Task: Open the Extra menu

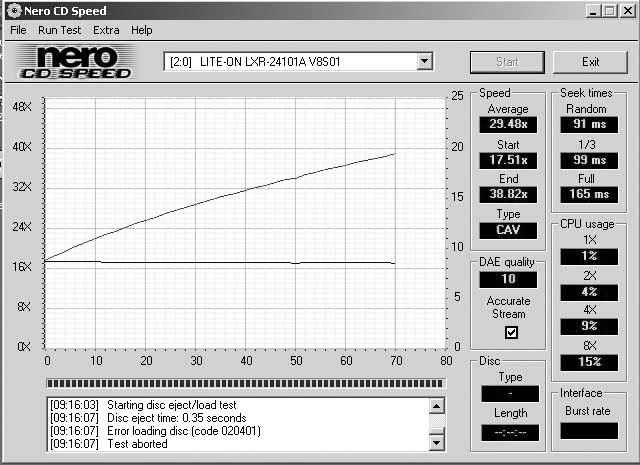Action: click(x=106, y=30)
